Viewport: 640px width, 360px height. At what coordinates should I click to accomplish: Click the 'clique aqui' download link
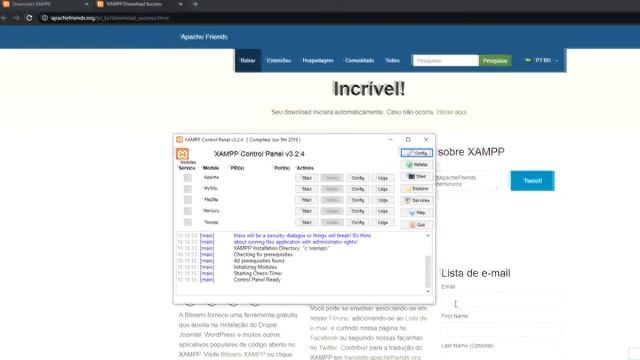point(451,112)
